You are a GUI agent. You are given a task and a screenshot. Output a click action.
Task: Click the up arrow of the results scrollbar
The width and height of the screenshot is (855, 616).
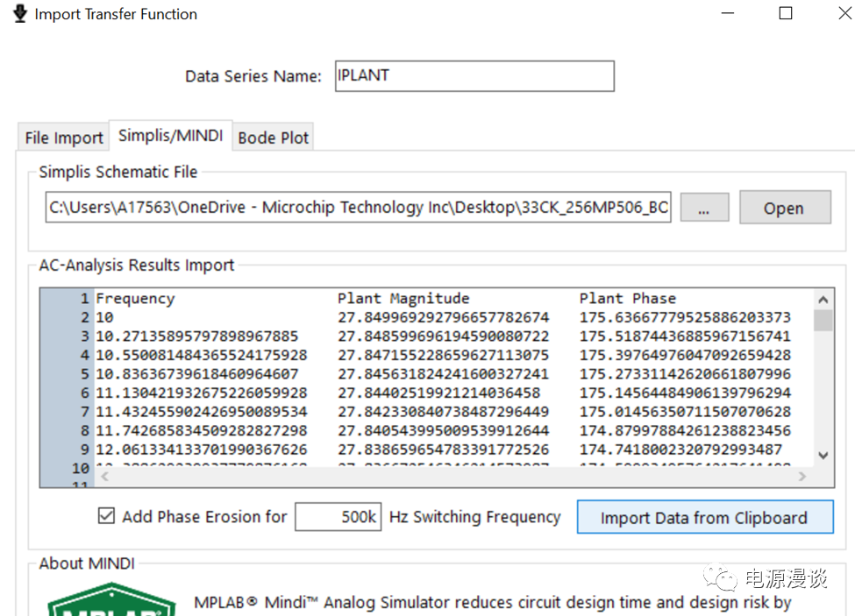(x=823, y=299)
